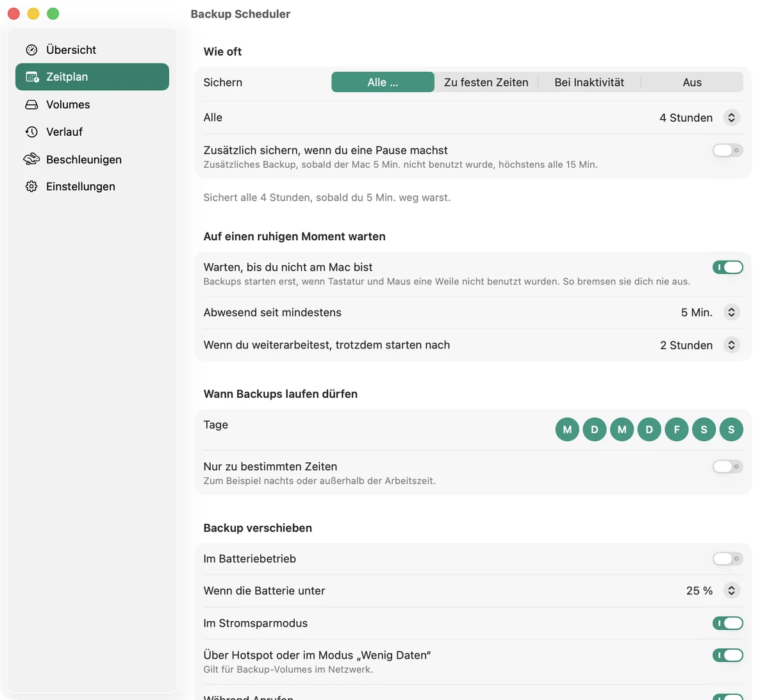Viewport: 769px width, 700px height.
Task: Turn off 'Warten, bis du nicht am Mac bist'
Action: point(728,267)
